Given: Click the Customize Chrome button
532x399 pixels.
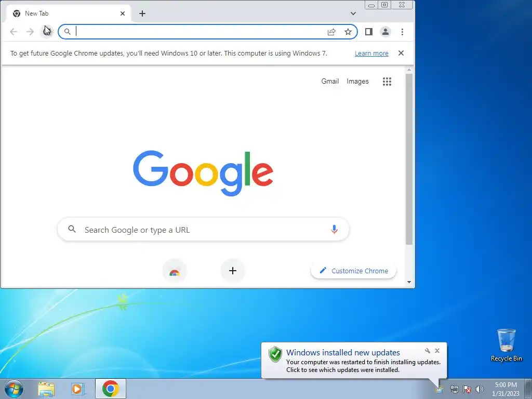Looking at the screenshot, I should pyautogui.click(x=353, y=271).
